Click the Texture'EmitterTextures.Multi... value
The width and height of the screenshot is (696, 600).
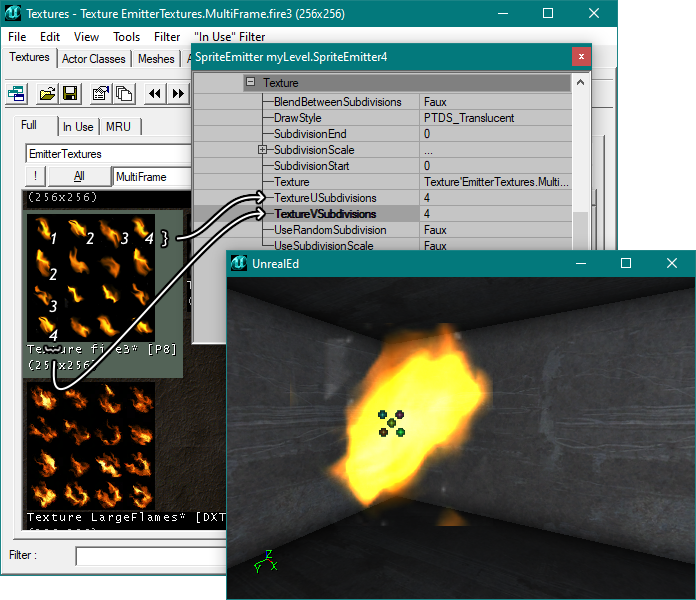click(x=496, y=182)
